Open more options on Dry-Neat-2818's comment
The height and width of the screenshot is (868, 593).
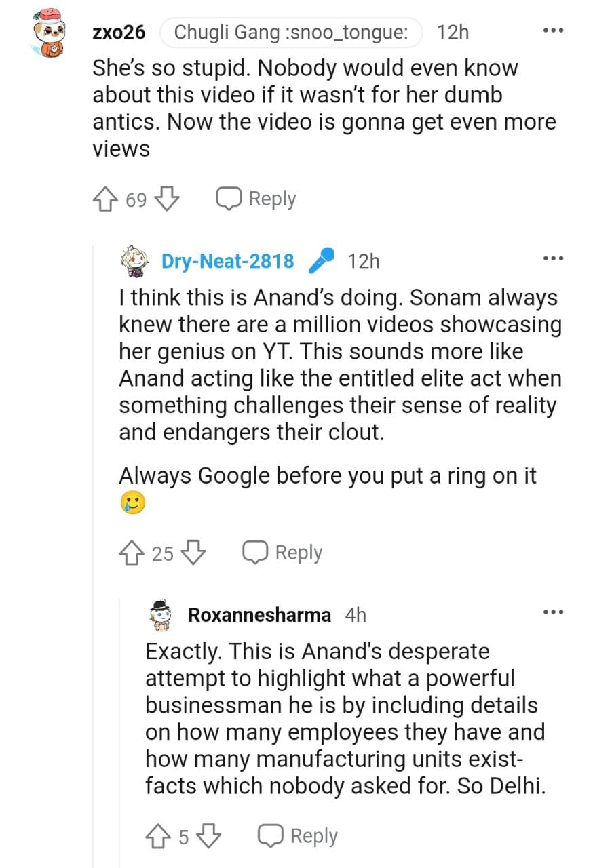point(554,258)
